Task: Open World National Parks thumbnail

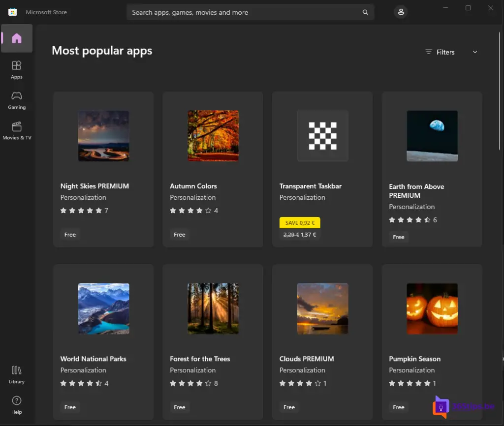Action: 103,308
